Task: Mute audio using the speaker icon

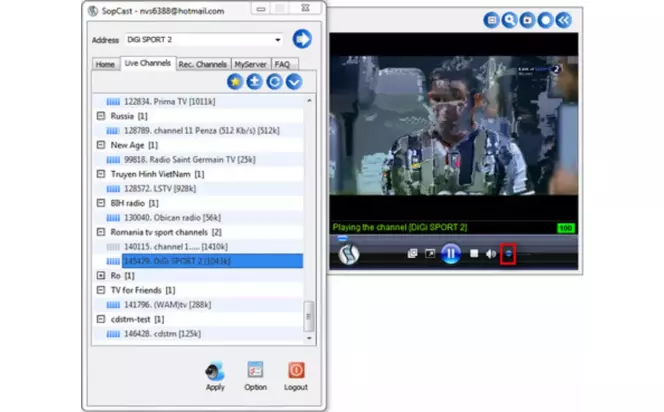Action: (491, 254)
